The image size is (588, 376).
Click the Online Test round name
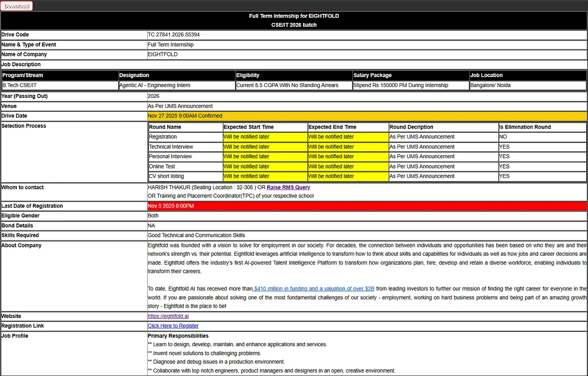(162, 166)
